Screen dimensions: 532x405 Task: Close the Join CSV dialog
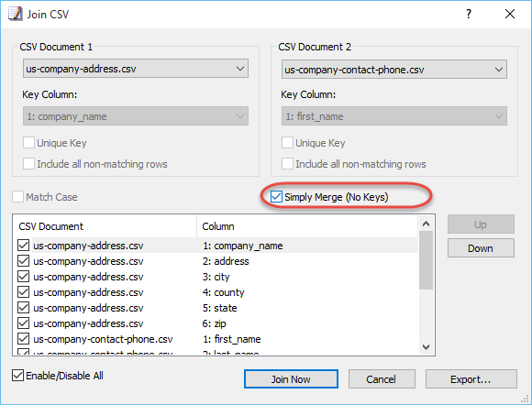tap(510, 14)
